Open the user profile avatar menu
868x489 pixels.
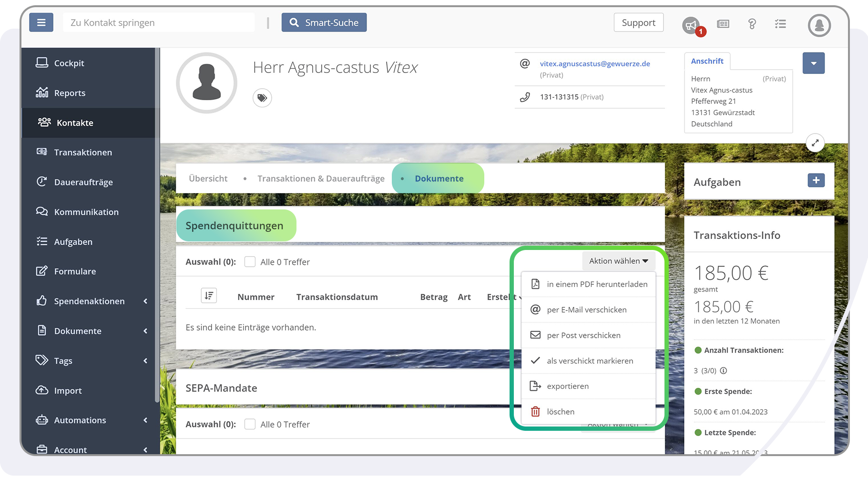[x=819, y=25]
